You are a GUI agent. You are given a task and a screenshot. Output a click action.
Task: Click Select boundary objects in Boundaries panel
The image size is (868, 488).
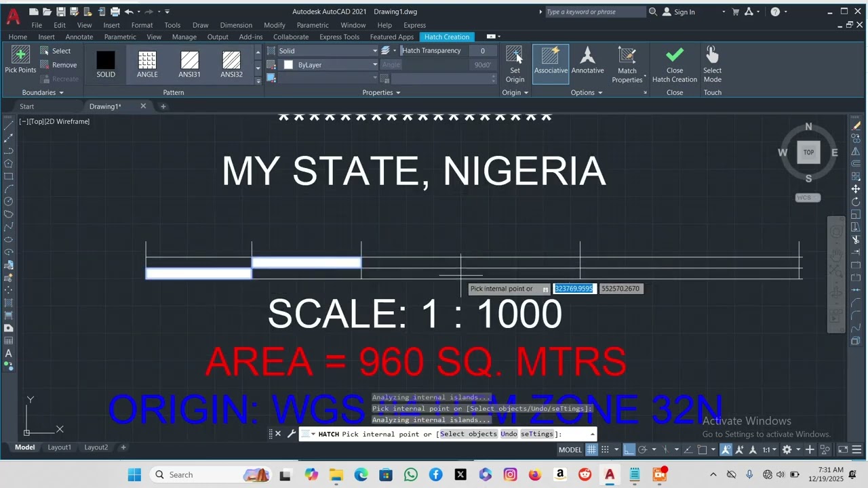55,51
